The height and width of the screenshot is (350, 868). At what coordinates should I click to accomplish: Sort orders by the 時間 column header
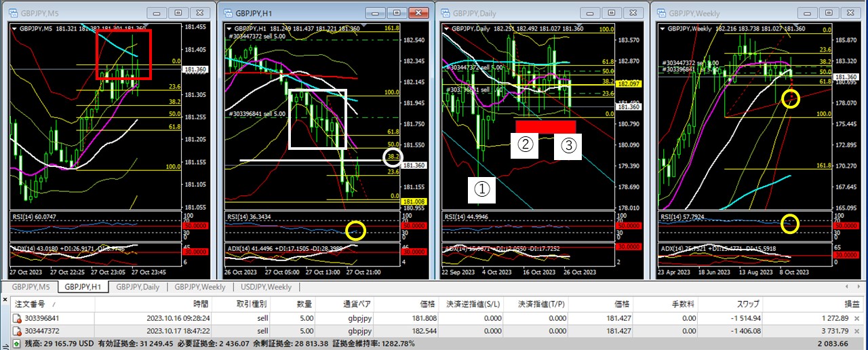(200, 304)
